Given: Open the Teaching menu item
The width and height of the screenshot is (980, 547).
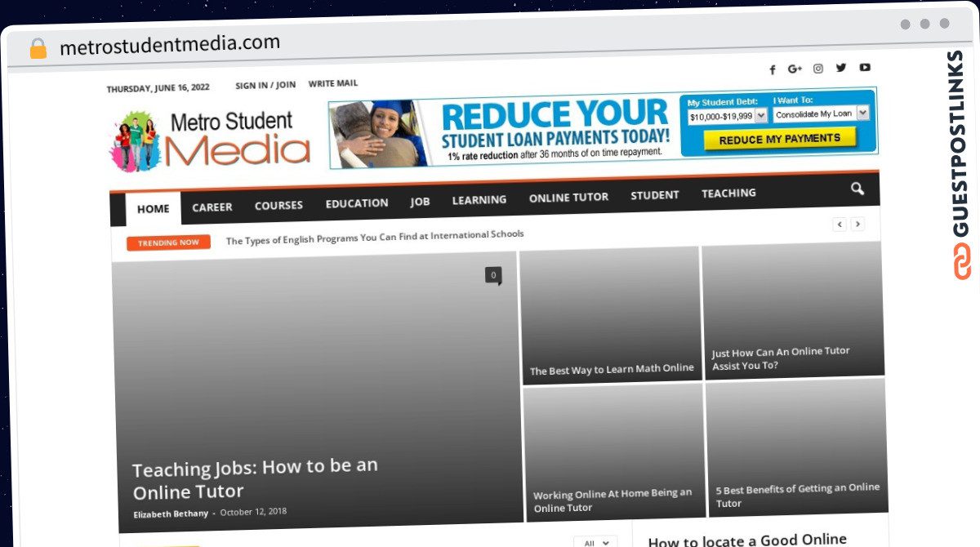Looking at the screenshot, I should tap(728, 193).
